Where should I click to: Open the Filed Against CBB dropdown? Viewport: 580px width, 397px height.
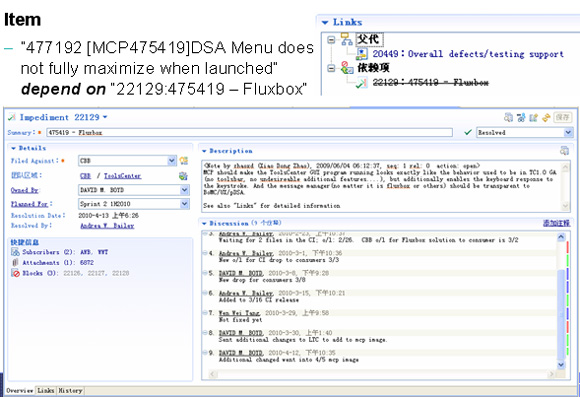click(171, 161)
